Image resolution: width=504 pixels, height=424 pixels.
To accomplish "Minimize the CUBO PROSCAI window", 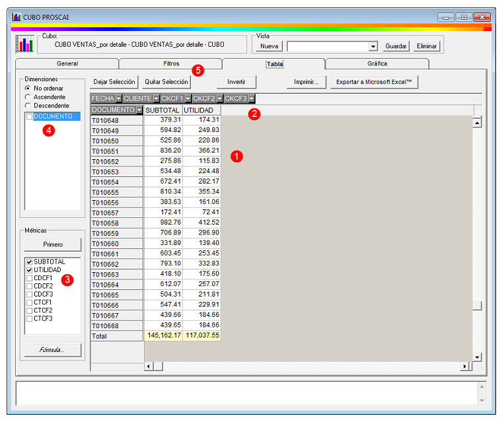I will [446, 17].
